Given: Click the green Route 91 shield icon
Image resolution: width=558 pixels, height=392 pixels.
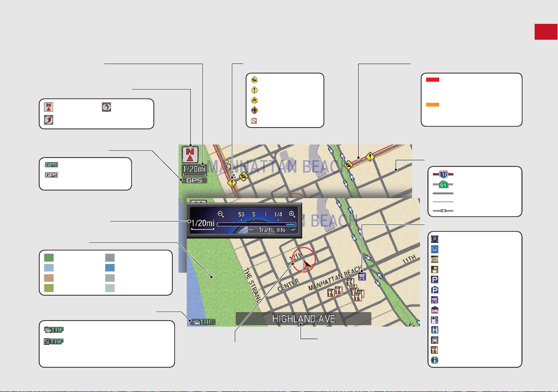Looking at the screenshot, I should 443,185.
